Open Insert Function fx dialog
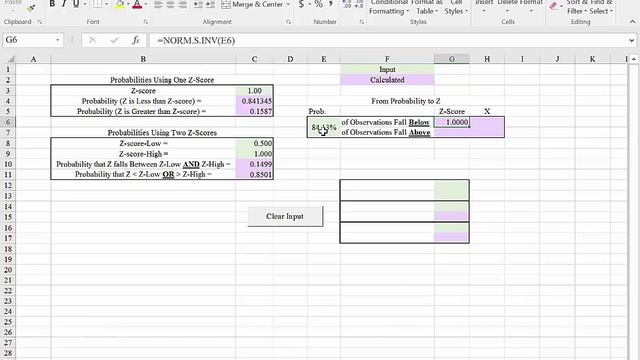The height and width of the screenshot is (360, 640). (x=136, y=40)
